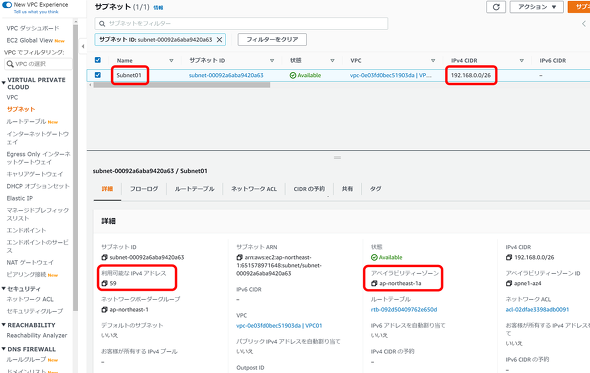Image resolution: width=590 pixels, height=373 pixels.
Task: Switch to the フローログ tab
Action: (x=144, y=189)
